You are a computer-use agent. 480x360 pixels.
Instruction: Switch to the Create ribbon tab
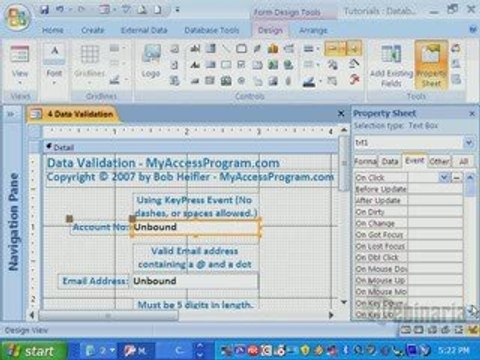tap(93, 30)
